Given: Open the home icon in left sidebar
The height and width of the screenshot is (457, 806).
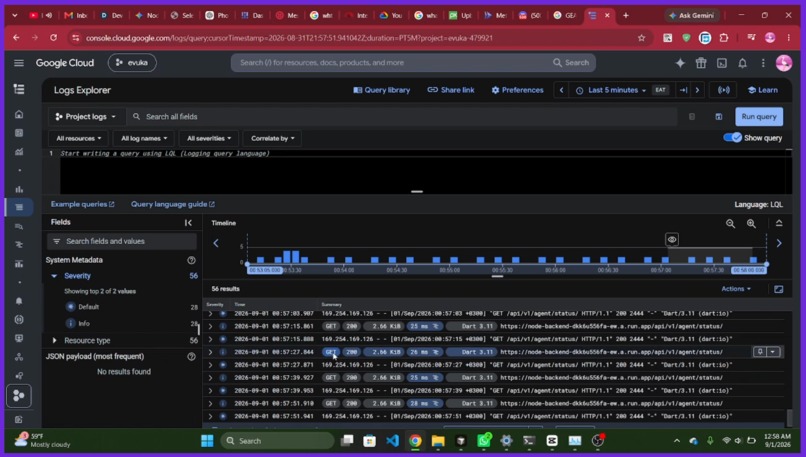Looking at the screenshot, I should [x=19, y=114].
